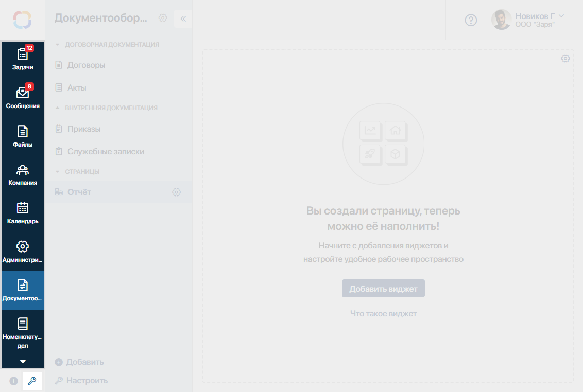
Task: Click the ООО "Заря" company name
Action: coord(535,25)
